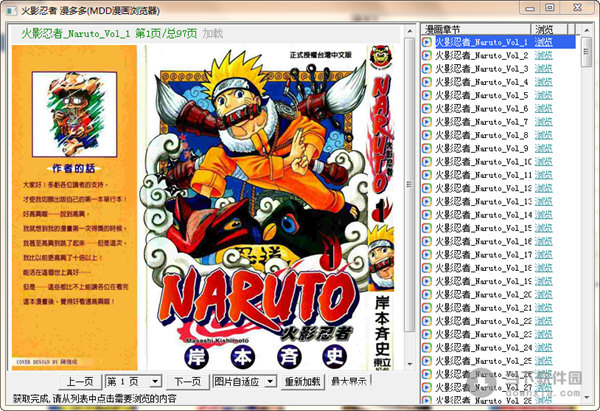Viewport: 600px width, 411px height.
Task: Select chapter 火影忍者_Naruto_Vol_7 in list
Action: tap(482, 122)
